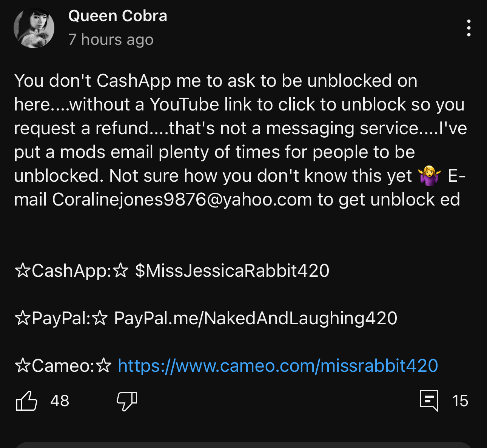Open Queen Cobra's profile picture
487x448 pixels.
pos(34,28)
